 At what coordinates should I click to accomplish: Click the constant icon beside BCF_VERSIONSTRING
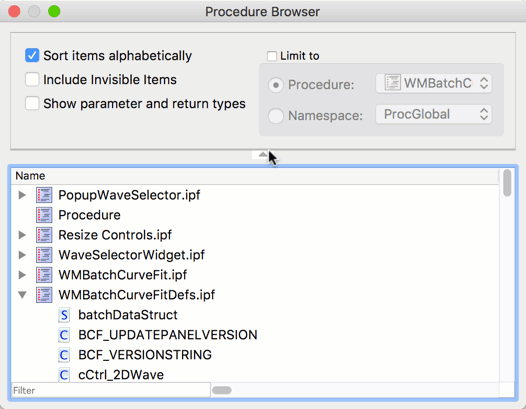click(x=64, y=355)
